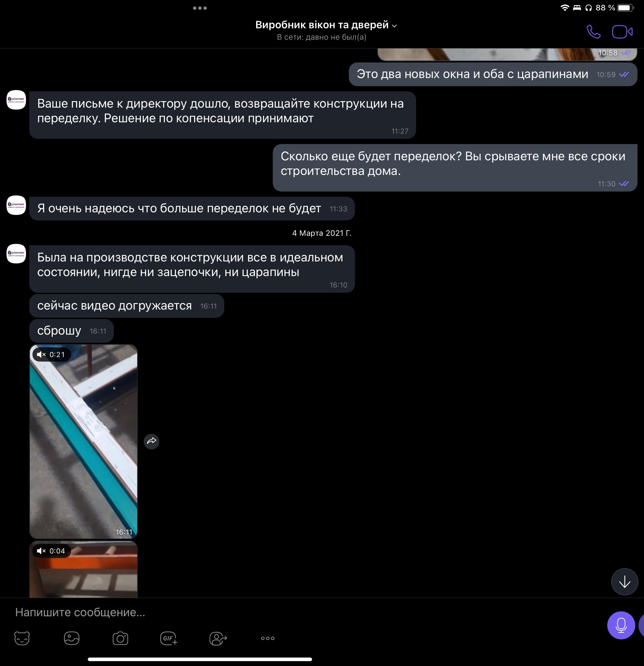
Task: Tap the share contact icon
Action: pos(218,638)
